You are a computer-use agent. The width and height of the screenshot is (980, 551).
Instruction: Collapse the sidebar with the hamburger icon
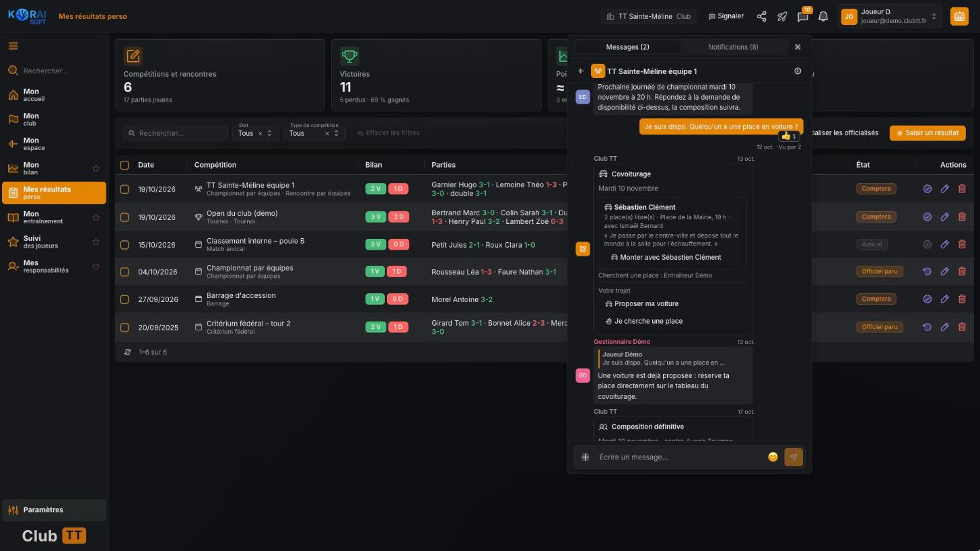point(13,46)
